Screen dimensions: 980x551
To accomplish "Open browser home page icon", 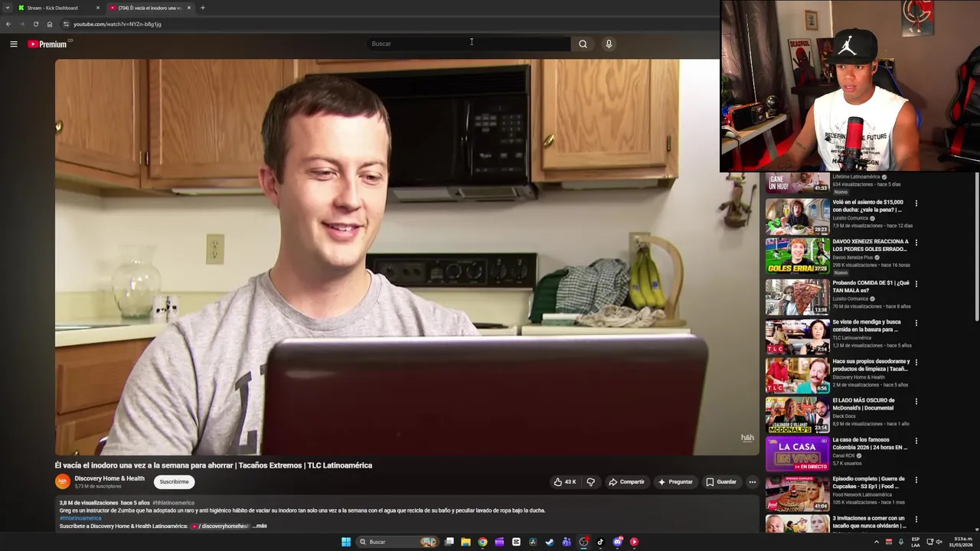I will [50, 24].
